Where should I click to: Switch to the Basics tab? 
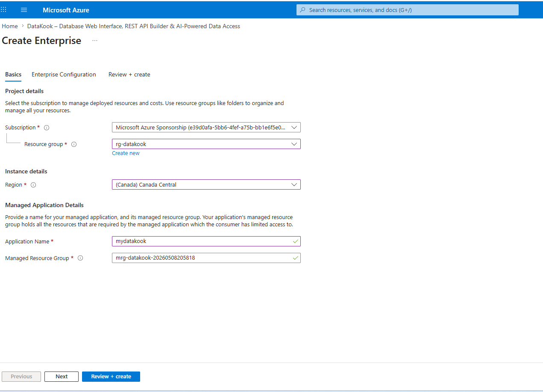click(13, 74)
